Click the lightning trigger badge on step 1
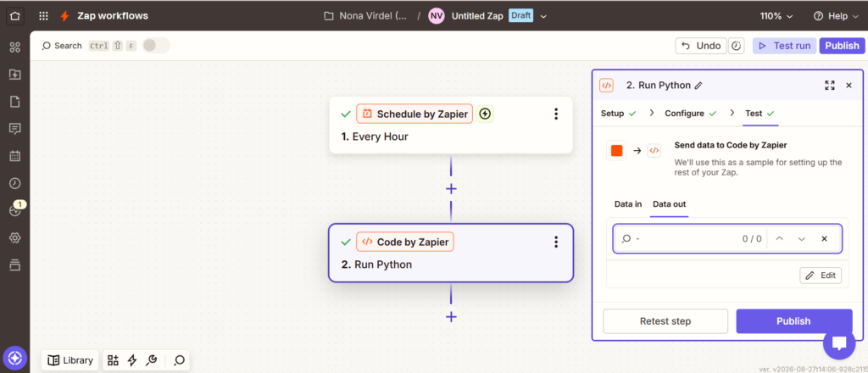 pos(485,114)
